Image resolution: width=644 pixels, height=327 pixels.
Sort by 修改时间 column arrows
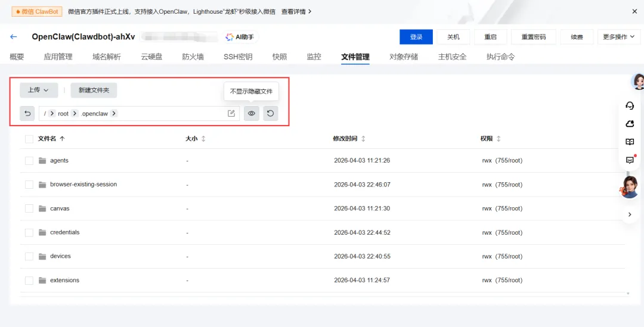coord(363,139)
